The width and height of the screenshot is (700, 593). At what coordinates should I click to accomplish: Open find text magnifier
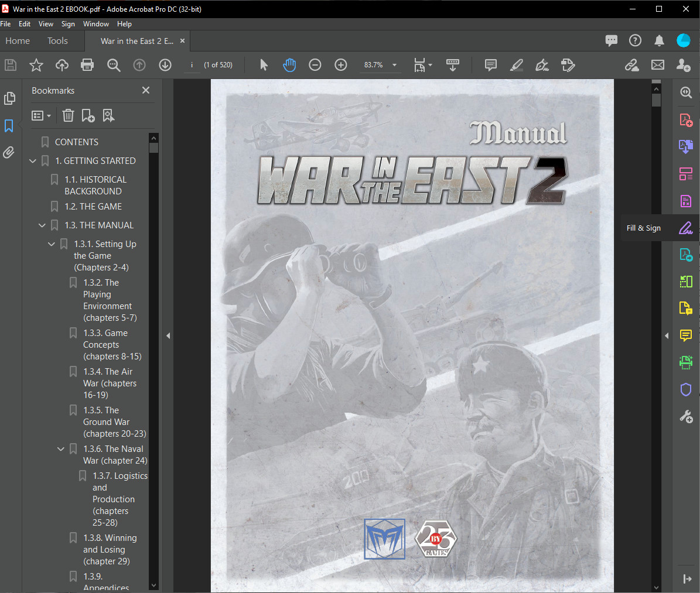(114, 65)
